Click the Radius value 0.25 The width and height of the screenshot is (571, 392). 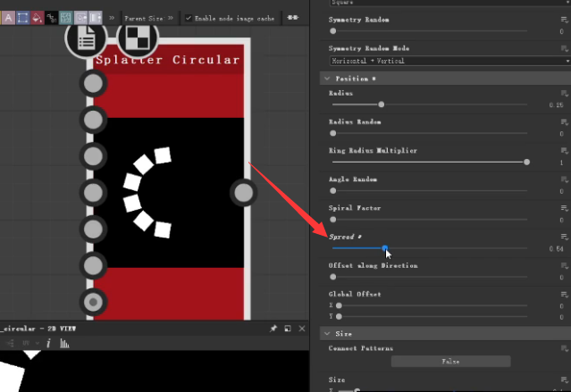[x=556, y=104]
